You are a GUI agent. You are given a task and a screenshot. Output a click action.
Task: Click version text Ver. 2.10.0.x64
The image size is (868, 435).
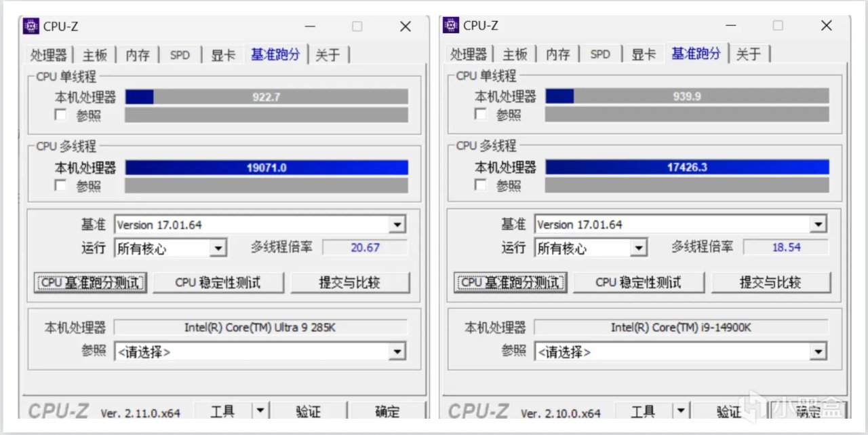tap(561, 413)
